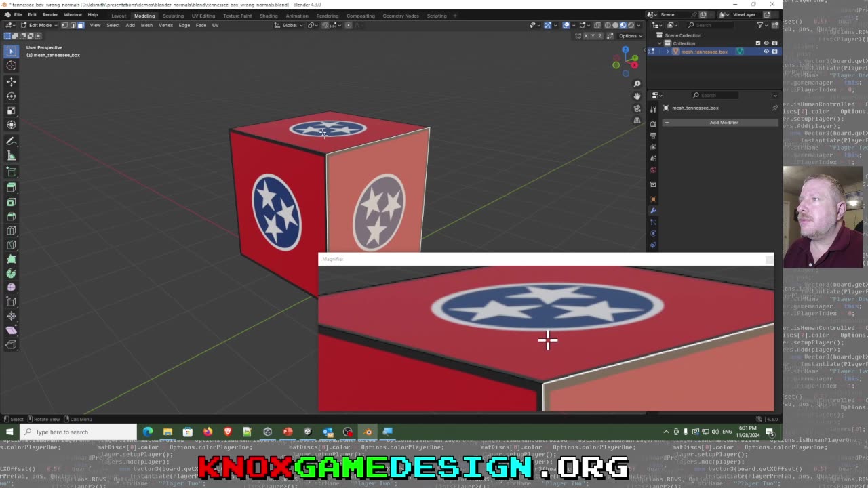Image resolution: width=868 pixels, height=488 pixels.
Task: Toggle the X-ray view button
Action: (x=597, y=25)
